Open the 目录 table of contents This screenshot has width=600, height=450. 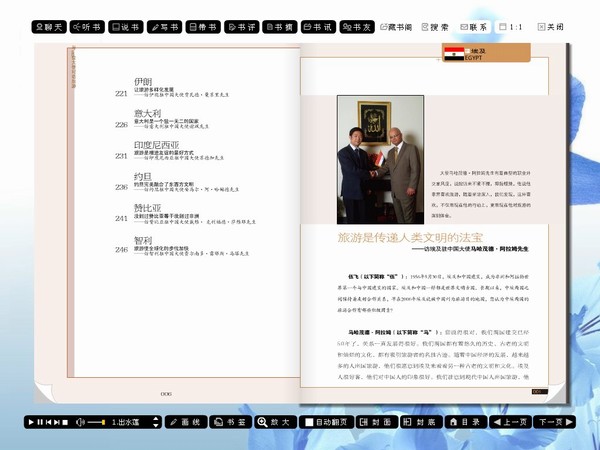coord(466,422)
